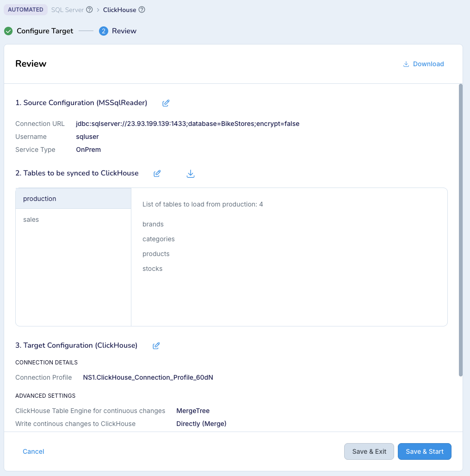
Task: Select the brands table entry
Action: 153,224
